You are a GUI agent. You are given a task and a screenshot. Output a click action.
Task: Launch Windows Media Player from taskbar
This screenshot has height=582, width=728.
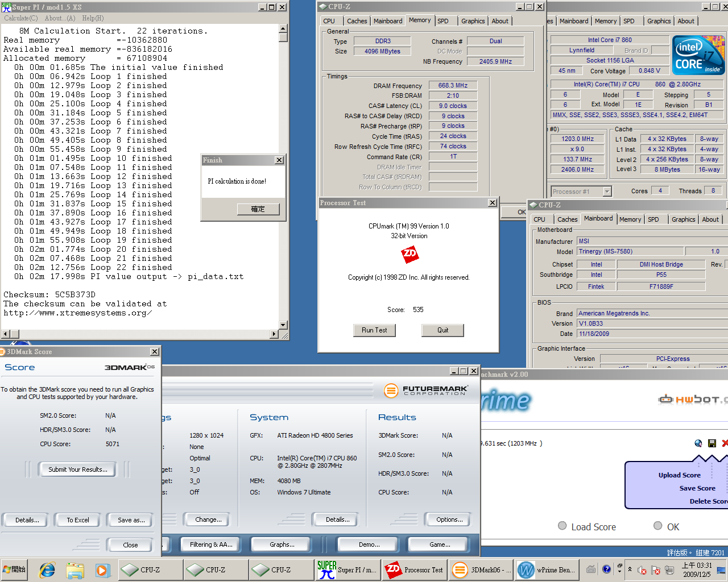coord(102,569)
